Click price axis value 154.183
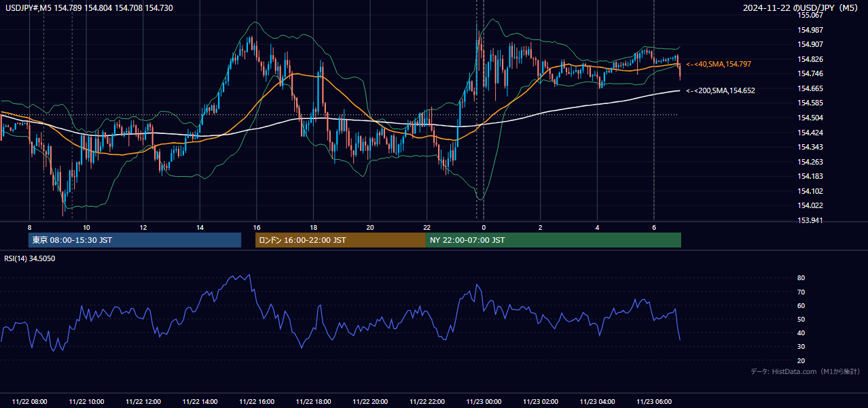 point(810,177)
